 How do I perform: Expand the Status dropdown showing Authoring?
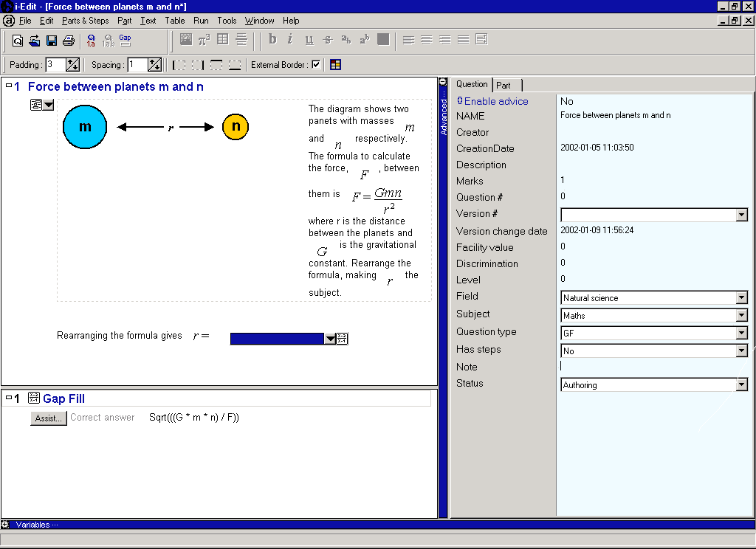(742, 385)
